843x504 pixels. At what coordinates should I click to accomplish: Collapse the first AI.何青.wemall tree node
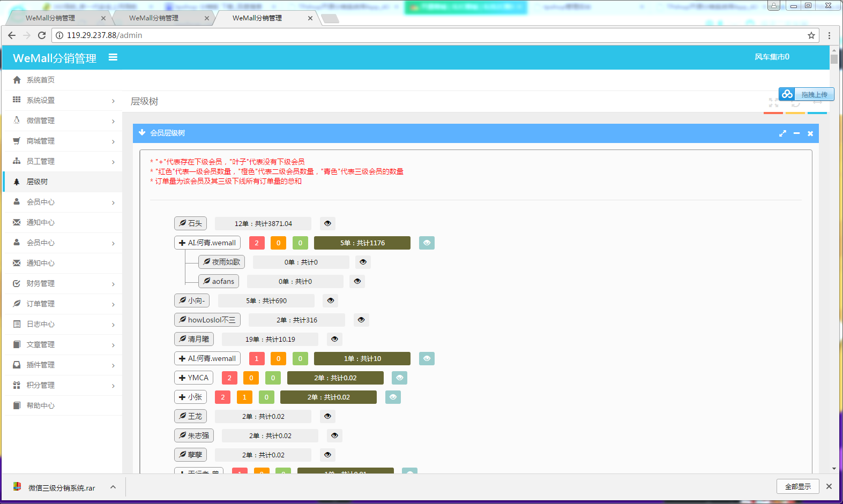(207, 243)
